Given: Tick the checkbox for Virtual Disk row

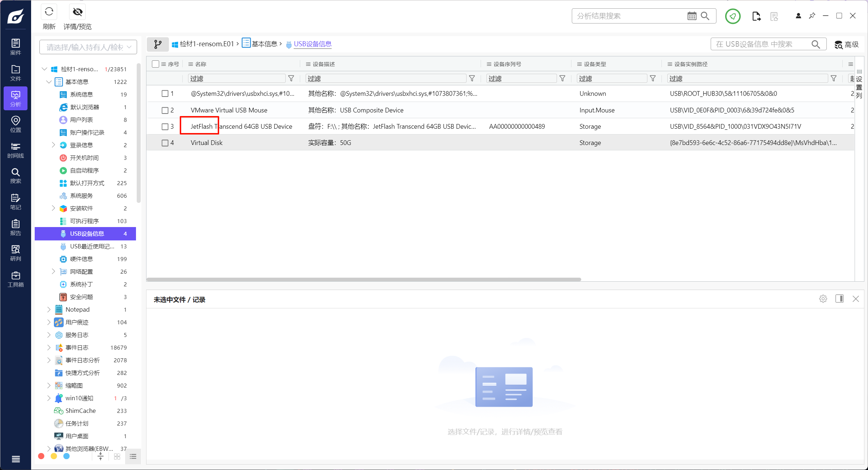Looking at the screenshot, I should pyautogui.click(x=165, y=143).
